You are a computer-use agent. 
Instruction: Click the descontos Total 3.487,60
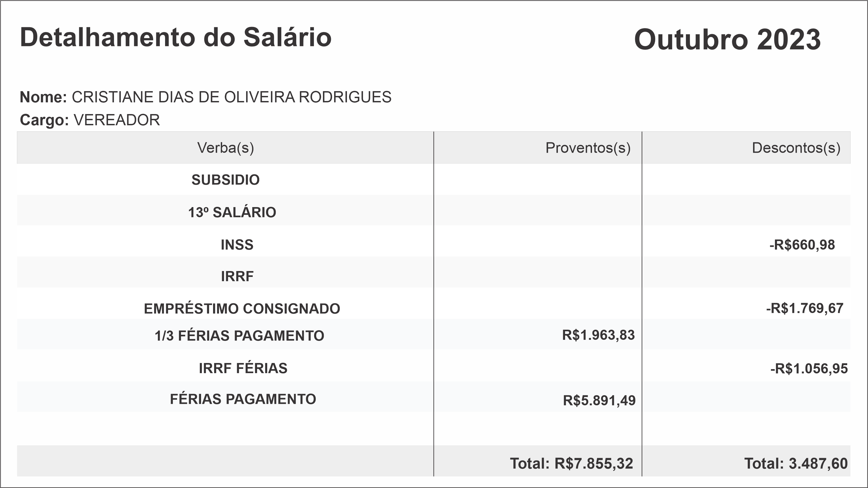point(795,464)
